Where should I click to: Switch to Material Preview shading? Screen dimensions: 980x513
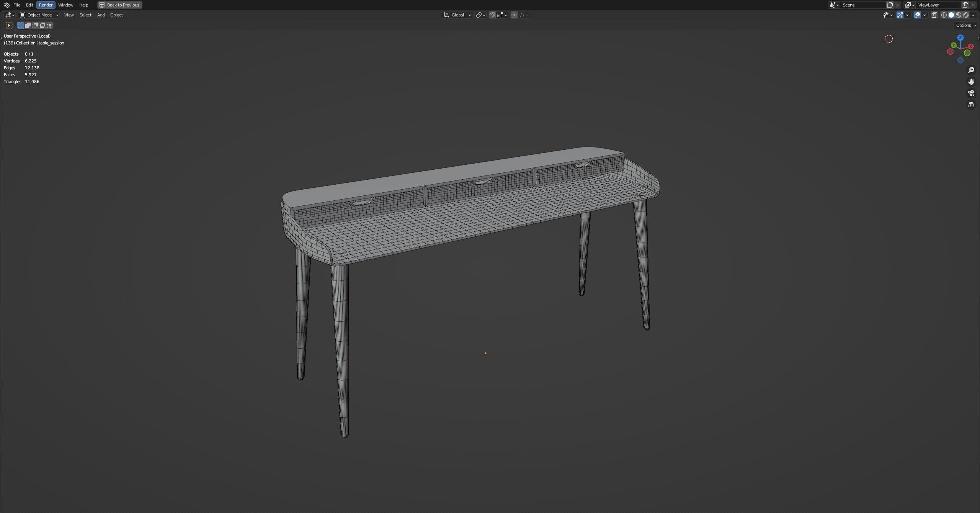pyautogui.click(x=959, y=15)
